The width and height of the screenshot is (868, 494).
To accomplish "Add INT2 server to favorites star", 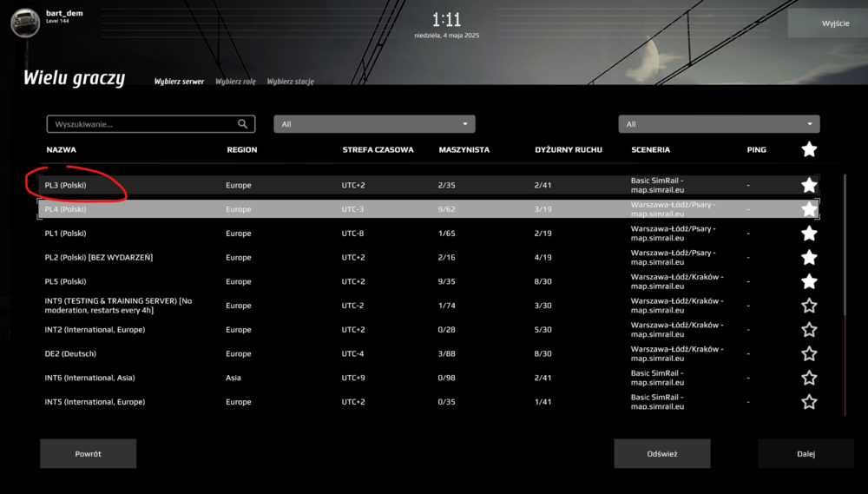I will click(x=809, y=330).
